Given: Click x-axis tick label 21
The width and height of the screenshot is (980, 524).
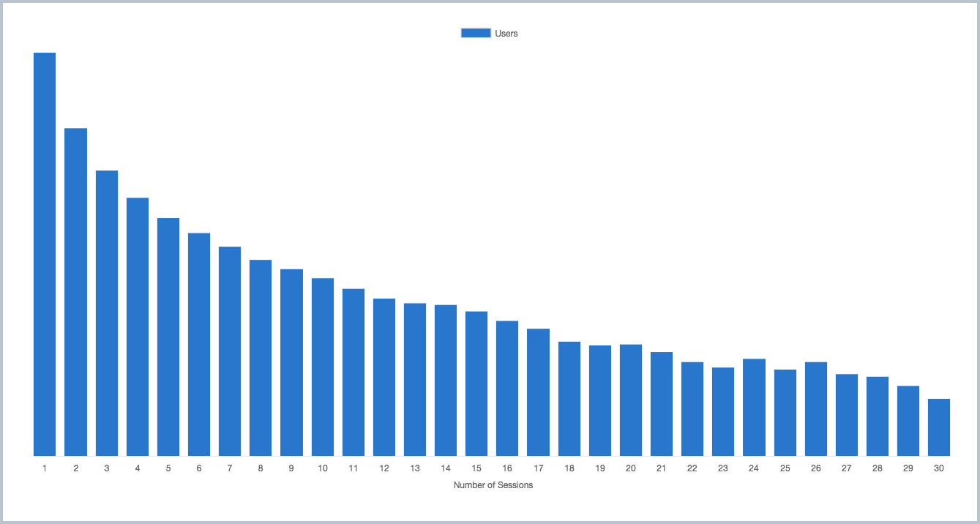Looking at the screenshot, I should (662, 468).
